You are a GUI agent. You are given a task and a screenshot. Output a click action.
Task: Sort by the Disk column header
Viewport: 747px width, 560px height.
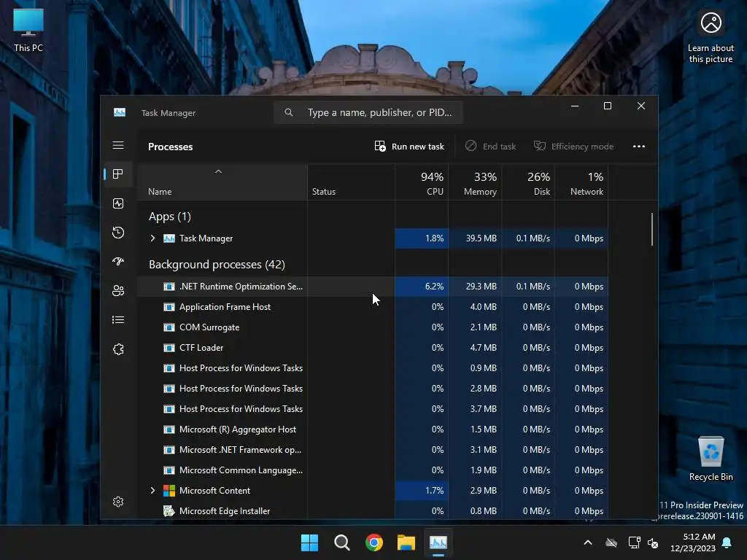point(528,183)
